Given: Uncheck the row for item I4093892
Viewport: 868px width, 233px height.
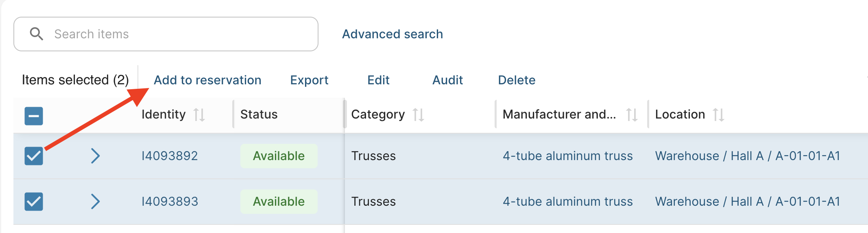Looking at the screenshot, I should (34, 156).
